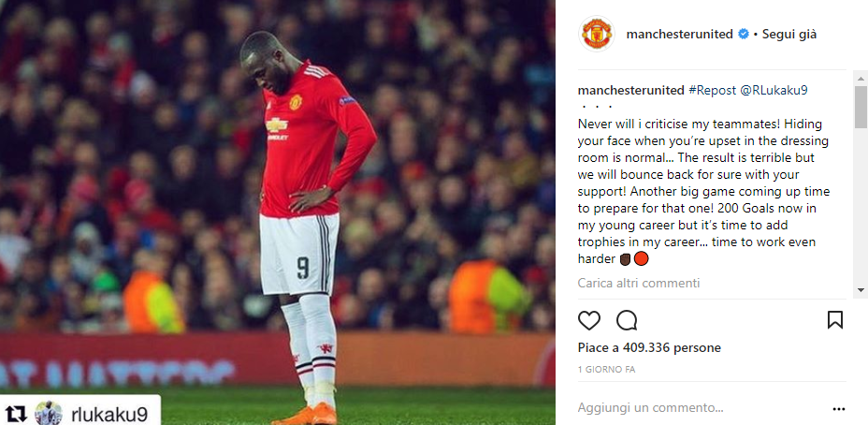Click the scrollbar down arrow in comments
This screenshot has height=425, width=868.
click(861, 290)
